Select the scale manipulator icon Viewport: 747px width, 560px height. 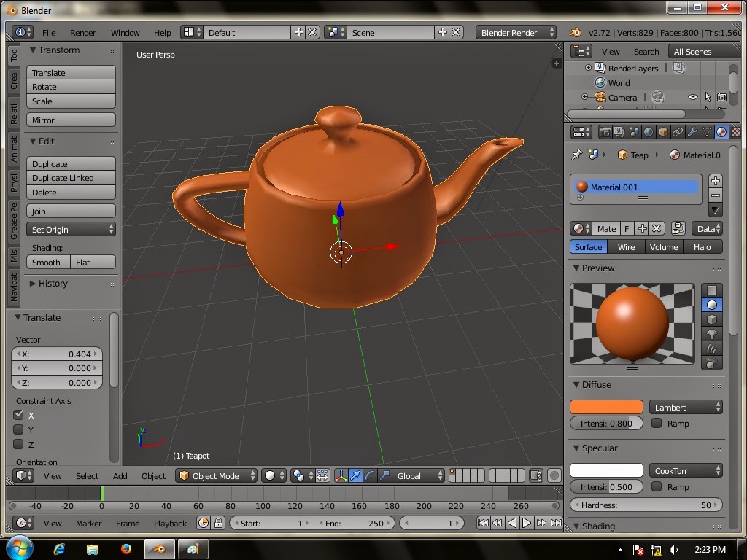[x=384, y=475]
